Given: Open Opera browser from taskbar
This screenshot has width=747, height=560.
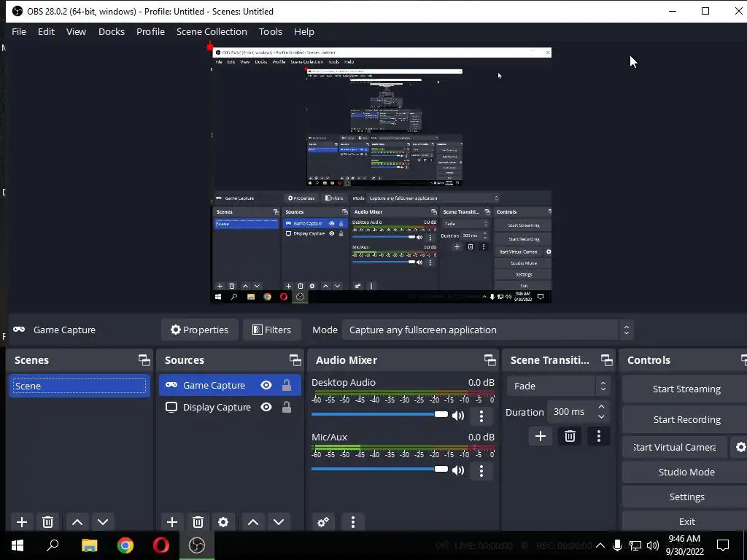Looking at the screenshot, I should coord(161,545).
